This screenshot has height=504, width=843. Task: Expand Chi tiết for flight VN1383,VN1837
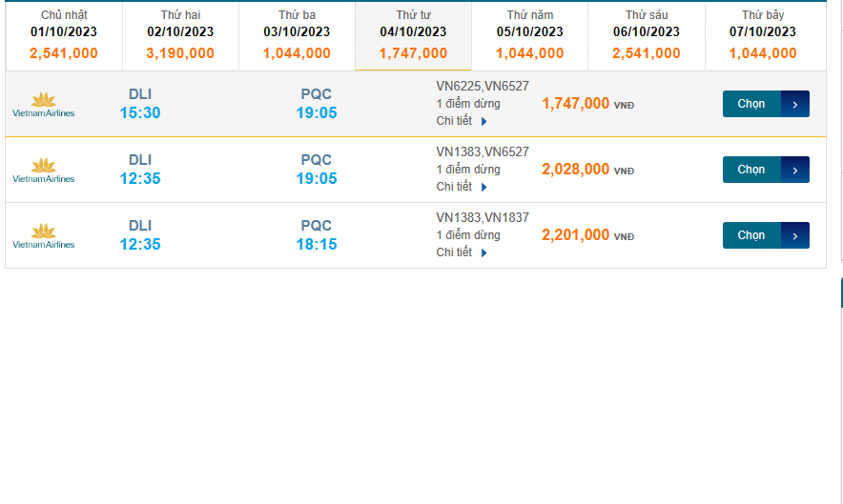tap(462, 252)
